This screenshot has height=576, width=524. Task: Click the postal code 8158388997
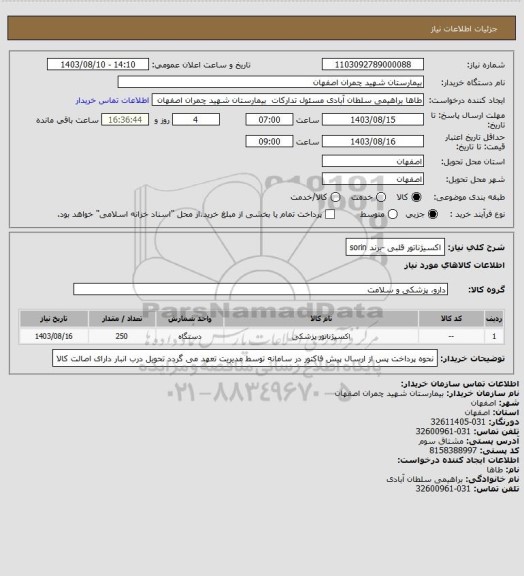pos(453,450)
